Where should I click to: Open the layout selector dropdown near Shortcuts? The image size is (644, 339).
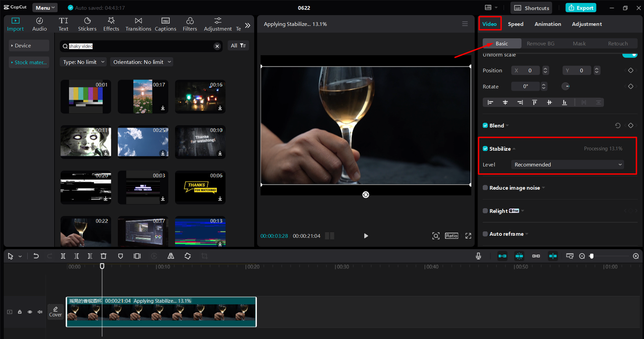[491, 8]
